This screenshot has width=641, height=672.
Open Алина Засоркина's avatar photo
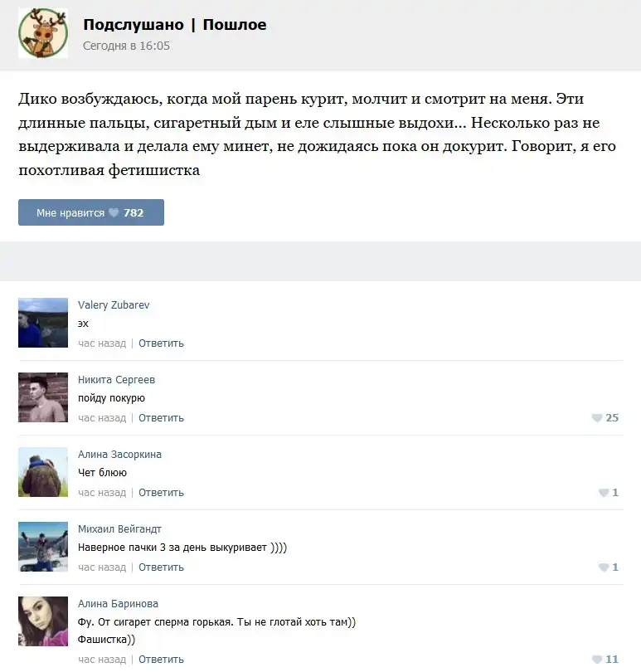pos(43,472)
